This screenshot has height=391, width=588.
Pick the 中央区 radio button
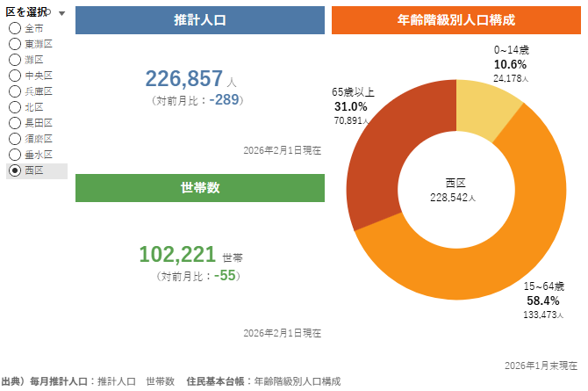pyautogui.click(x=15, y=76)
